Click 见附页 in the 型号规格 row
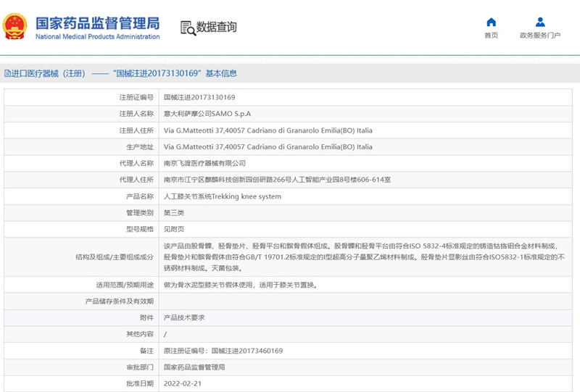This screenshot has width=580, height=392. click(174, 229)
